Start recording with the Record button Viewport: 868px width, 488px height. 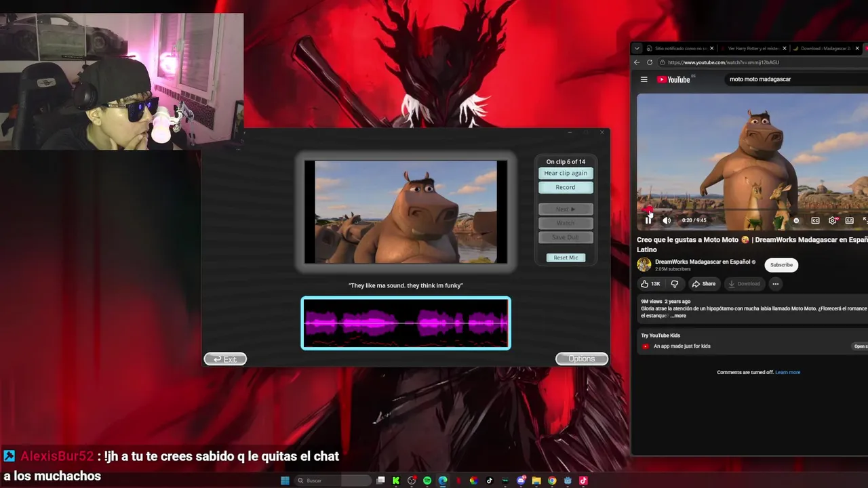point(566,187)
